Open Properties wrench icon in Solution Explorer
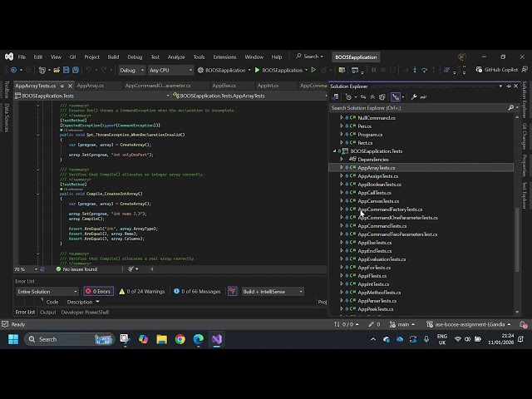Screen dimensions: 532x399 (414, 97)
